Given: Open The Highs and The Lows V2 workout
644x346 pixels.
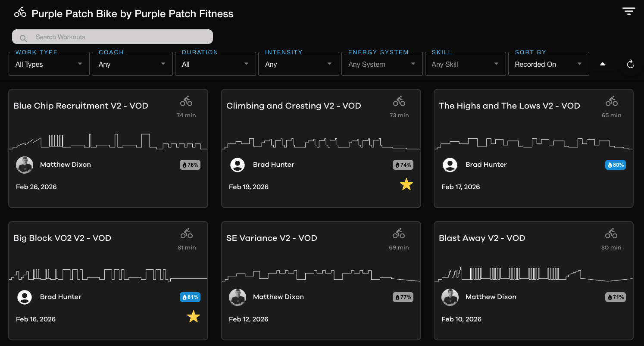Looking at the screenshot, I should (509, 106).
